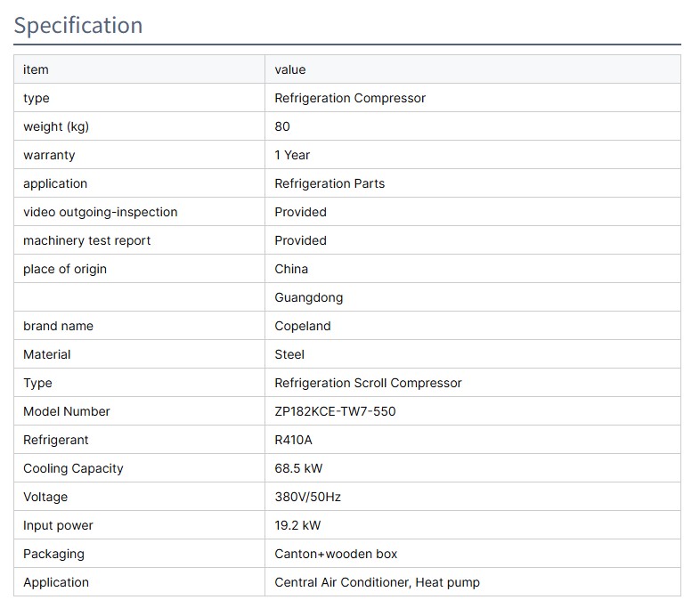700x608 pixels.
Task: Click the R410A refrigerant value
Action: click(x=294, y=440)
